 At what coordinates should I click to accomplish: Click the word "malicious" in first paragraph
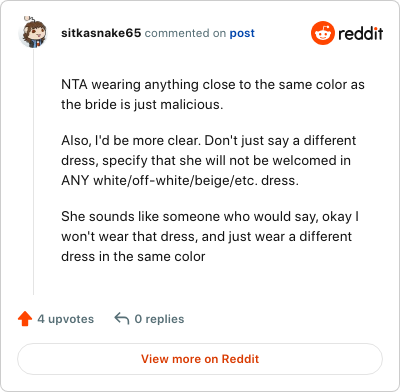tap(192, 105)
